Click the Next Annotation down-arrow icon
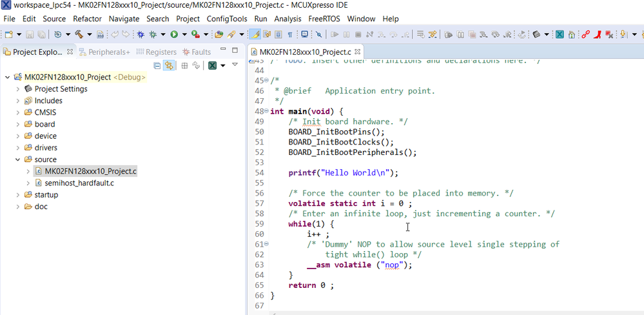Viewport: 644px width, 315px height. tap(624, 35)
